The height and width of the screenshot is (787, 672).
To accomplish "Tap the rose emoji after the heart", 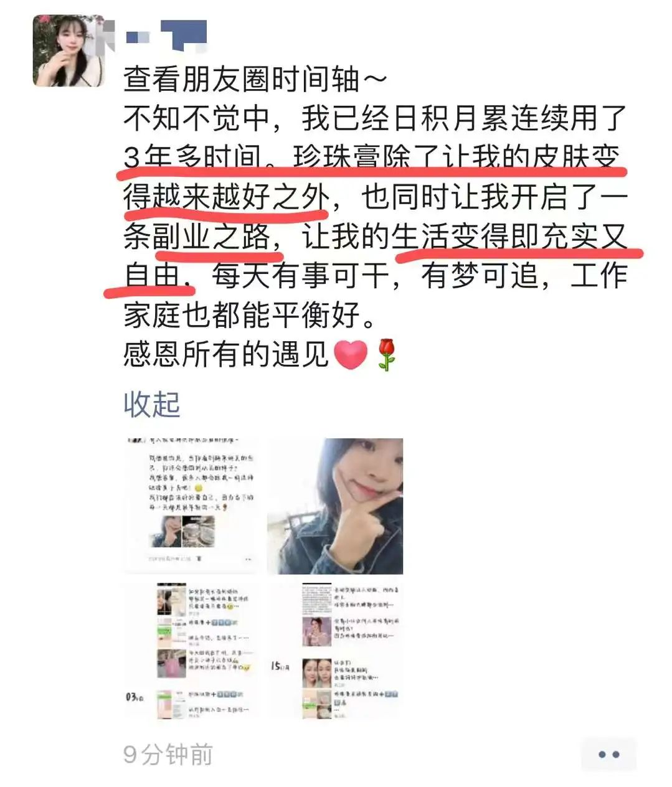I will (x=387, y=355).
